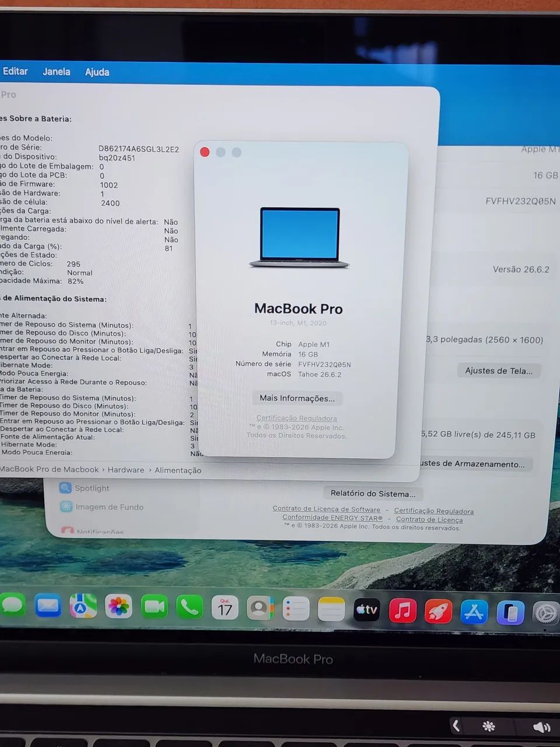
Task: Click the MacBook Pro laptop image
Action: (299, 238)
